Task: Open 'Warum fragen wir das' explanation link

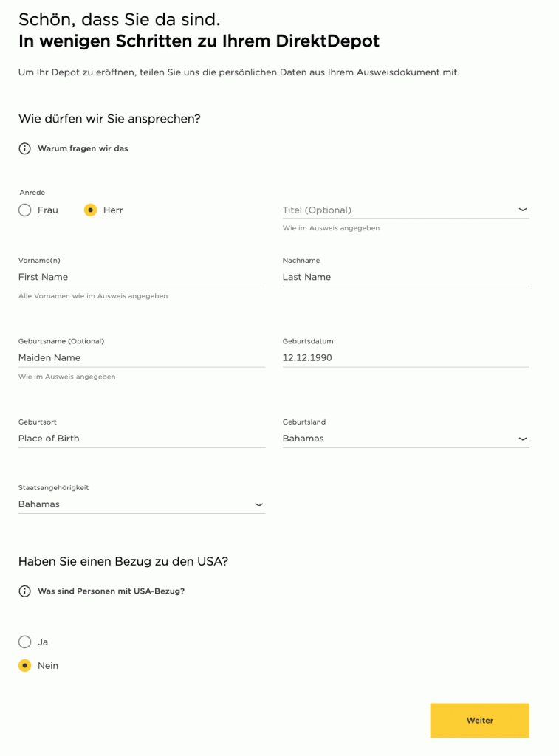Action: [83, 148]
